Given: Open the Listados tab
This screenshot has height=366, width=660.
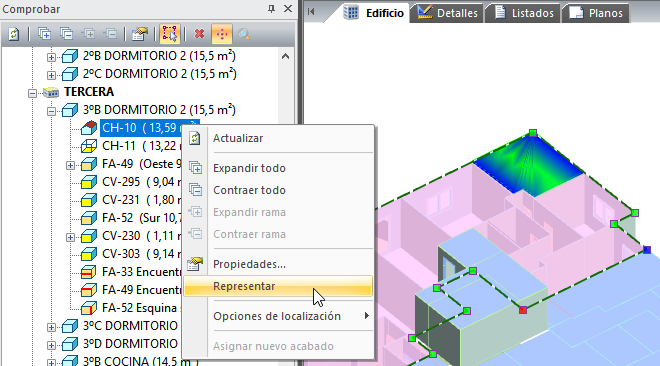Looking at the screenshot, I should 523,13.
